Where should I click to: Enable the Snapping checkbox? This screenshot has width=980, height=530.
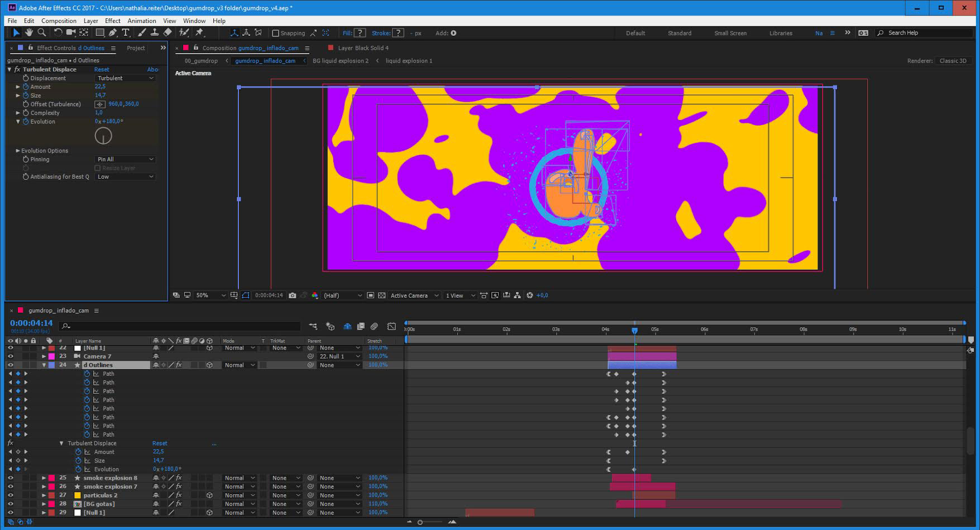(275, 33)
